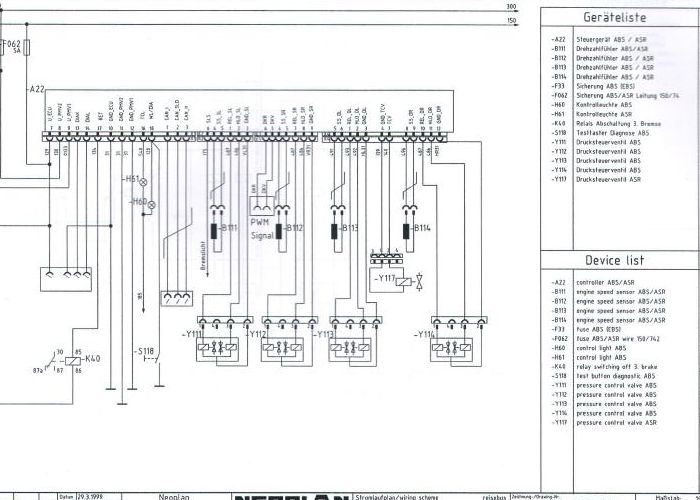700x500 pixels.
Task: Click the Device list heading
Action: [x=615, y=260]
